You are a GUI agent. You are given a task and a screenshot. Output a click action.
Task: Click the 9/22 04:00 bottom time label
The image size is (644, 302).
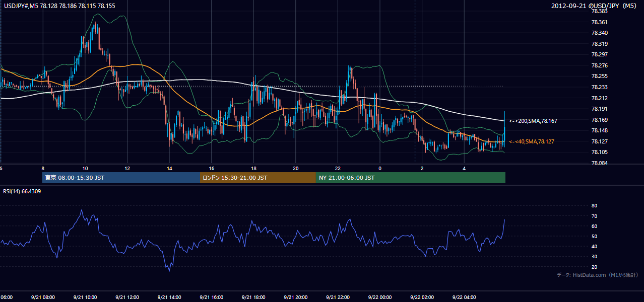pyautogui.click(x=464, y=297)
